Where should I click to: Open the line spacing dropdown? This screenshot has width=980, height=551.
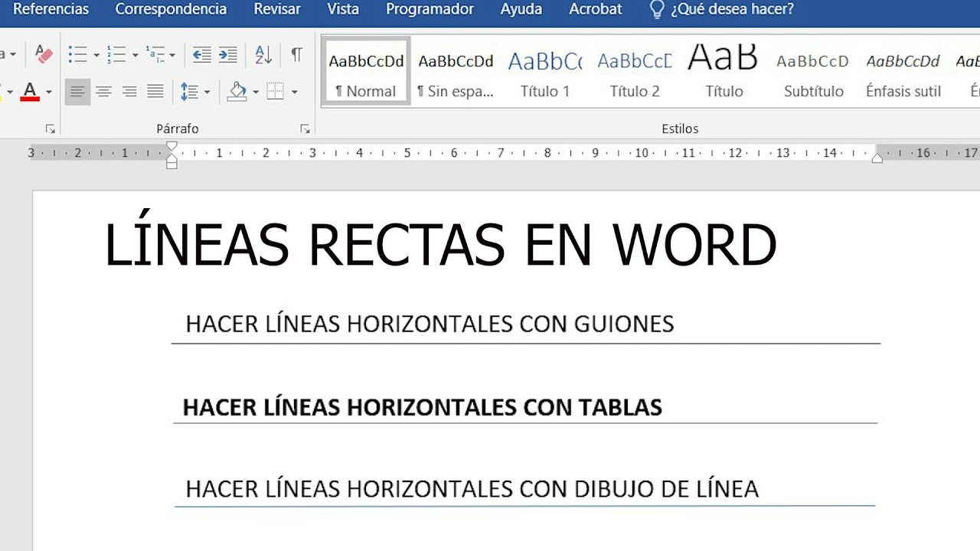(x=194, y=92)
